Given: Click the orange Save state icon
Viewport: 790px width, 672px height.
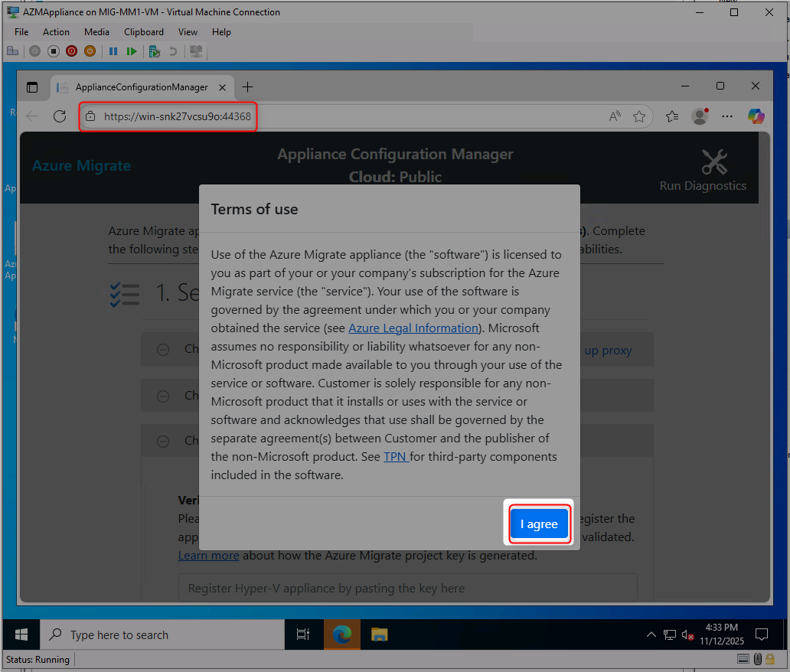Looking at the screenshot, I should coord(90,51).
